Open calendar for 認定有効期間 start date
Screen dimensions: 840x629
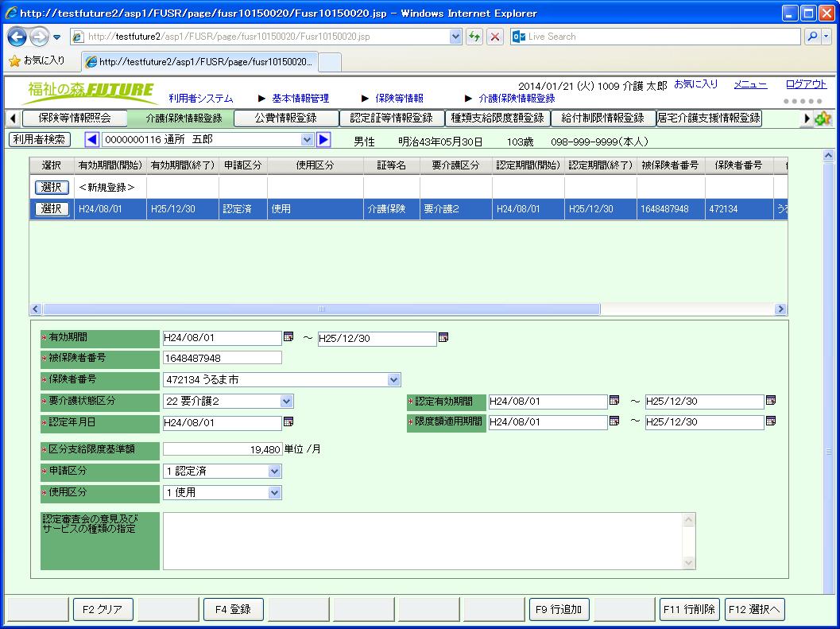click(x=614, y=400)
